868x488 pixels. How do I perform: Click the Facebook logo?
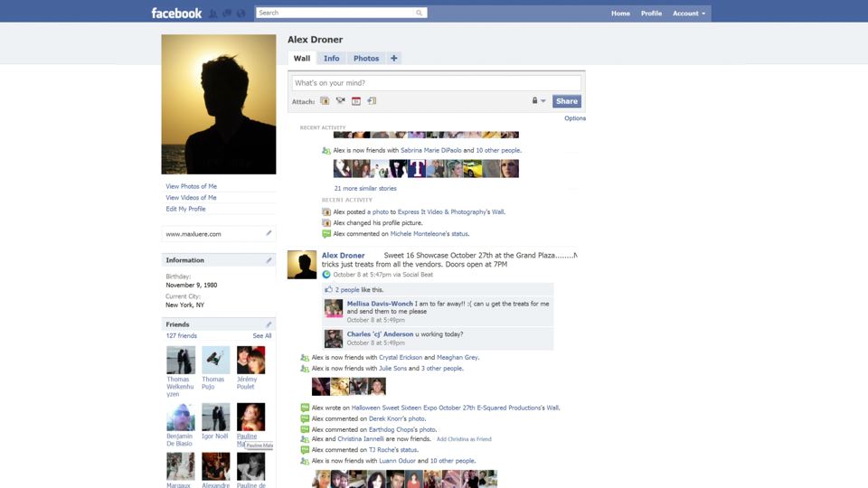coord(176,13)
